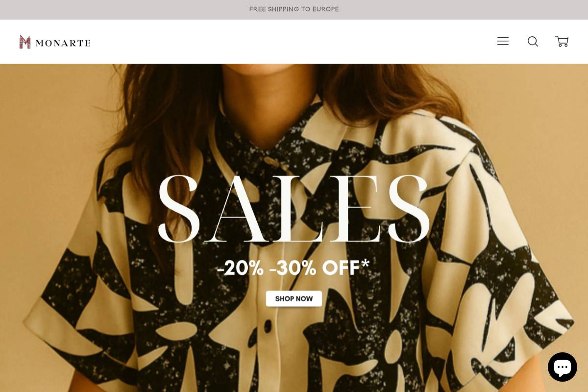
Task: Click the dark shirt button below SHOP NOW
Action: coord(268,325)
